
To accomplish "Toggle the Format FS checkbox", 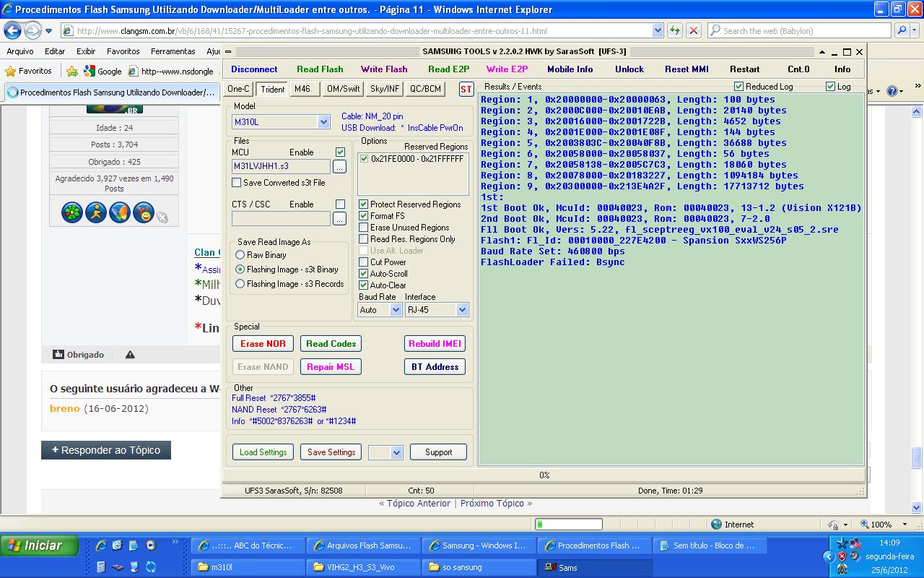I will 364,216.
